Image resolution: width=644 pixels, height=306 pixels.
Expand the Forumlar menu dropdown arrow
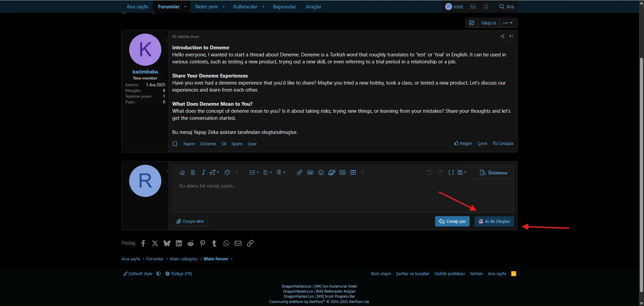tap(185, 7)
